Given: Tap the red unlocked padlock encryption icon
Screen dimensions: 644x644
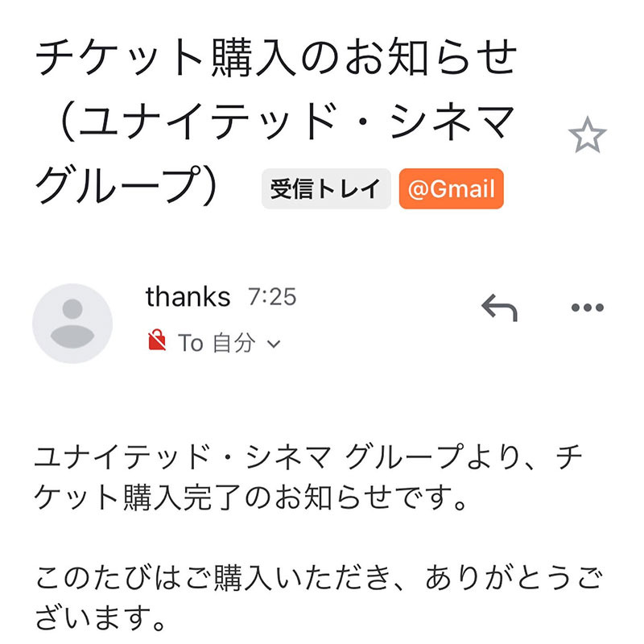Looking at the screenshot, I should [158, 341].
